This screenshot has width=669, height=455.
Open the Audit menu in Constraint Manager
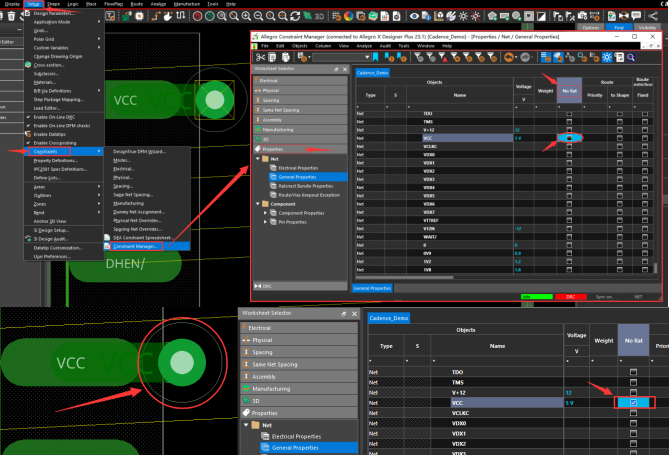coord(385,46)
